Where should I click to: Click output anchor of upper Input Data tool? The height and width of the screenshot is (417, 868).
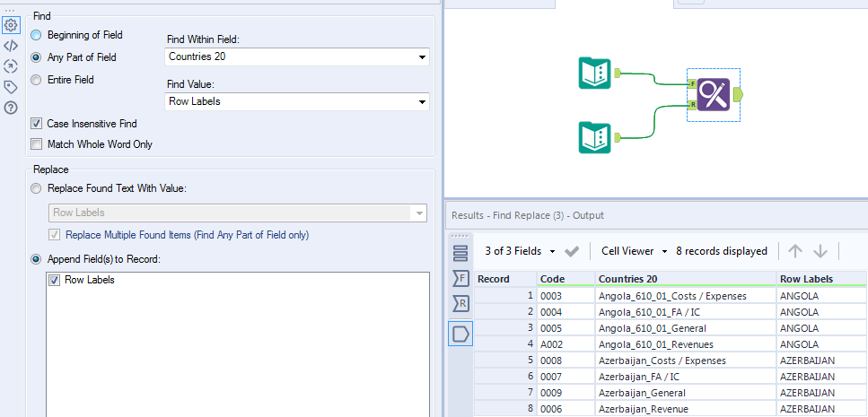tap(618, 73)
